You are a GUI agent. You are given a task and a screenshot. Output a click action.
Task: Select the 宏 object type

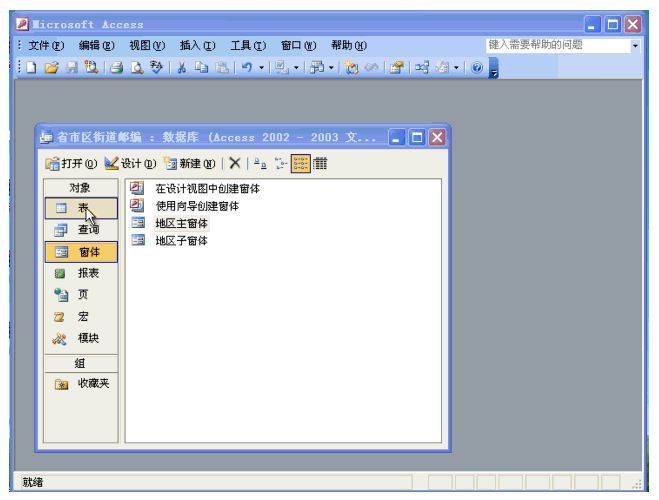[x=81, y=316]
